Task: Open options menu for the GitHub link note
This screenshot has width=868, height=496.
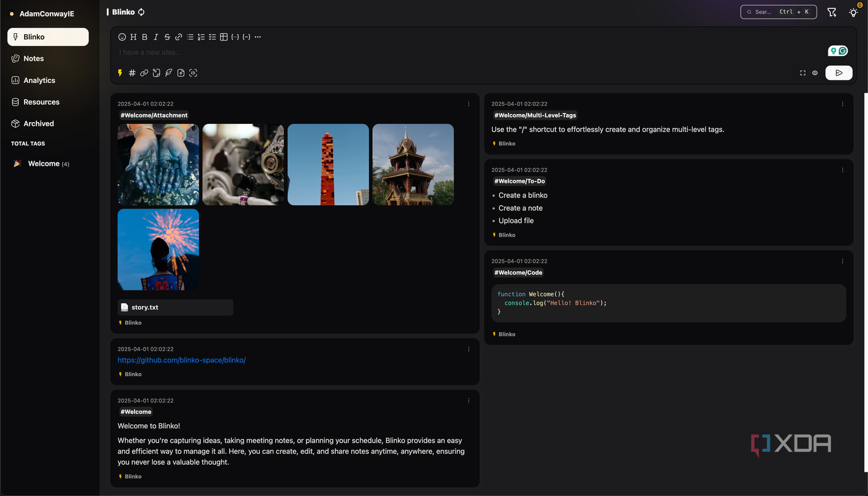Action: click(469, 349)
